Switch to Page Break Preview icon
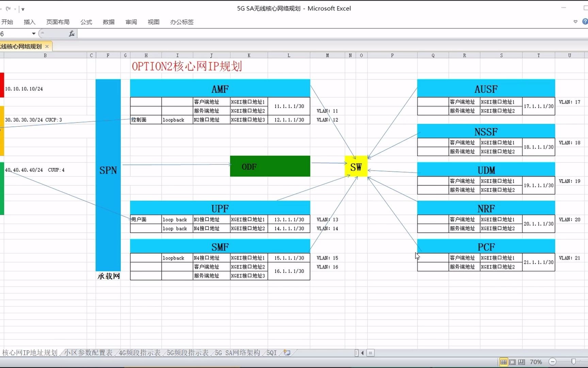Image resolution: width=588 pixels, height=368 pixels. (x=522, y=362)
